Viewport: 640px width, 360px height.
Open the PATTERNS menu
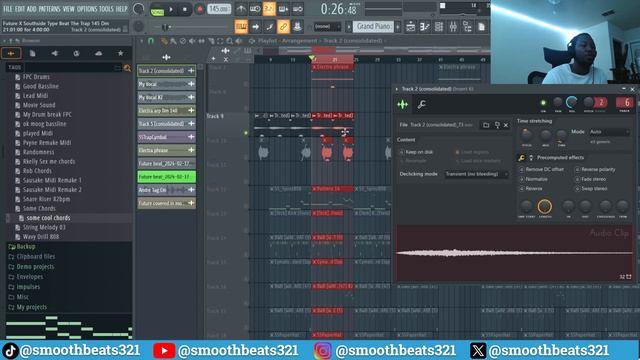(x=49, y=9)
